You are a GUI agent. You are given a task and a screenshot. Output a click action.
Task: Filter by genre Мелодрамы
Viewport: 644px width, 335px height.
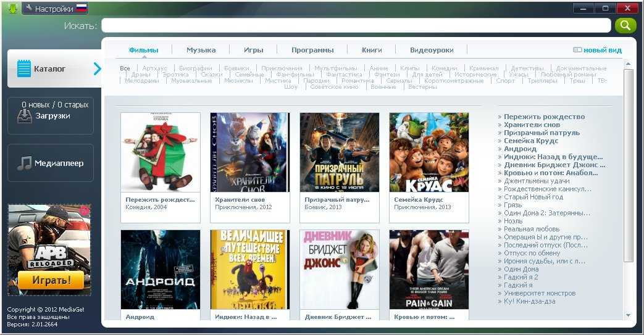coord(141,80)
